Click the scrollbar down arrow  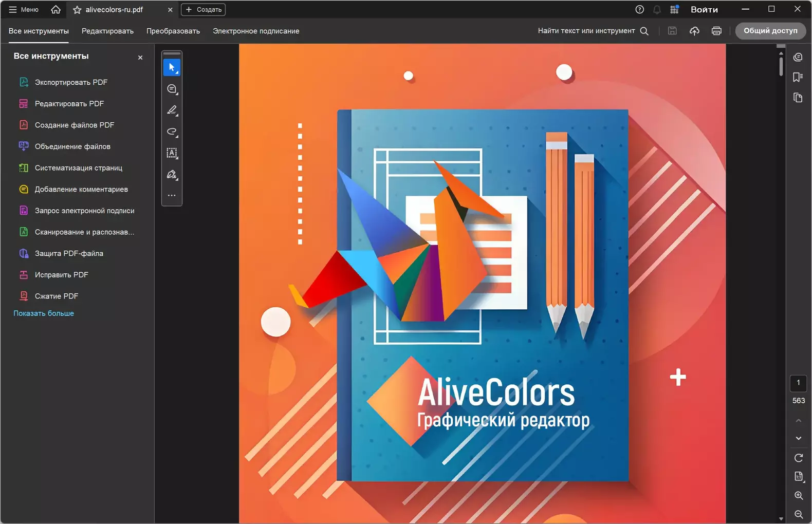click(781, 519)
